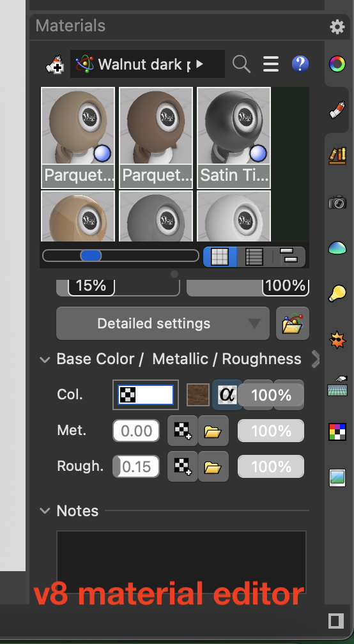Click the brown wood texture swatch
This screenshot has height=644, width=354.
coord(198,395)
